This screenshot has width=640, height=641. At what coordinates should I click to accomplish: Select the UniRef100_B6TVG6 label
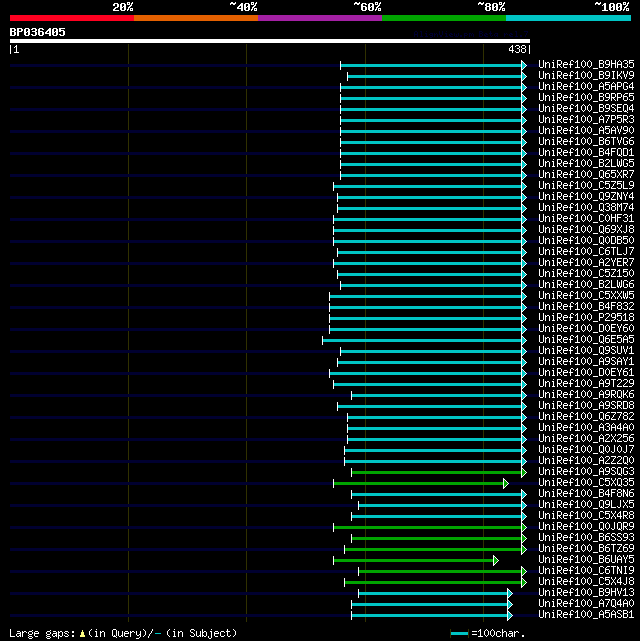tap(586, 141)
